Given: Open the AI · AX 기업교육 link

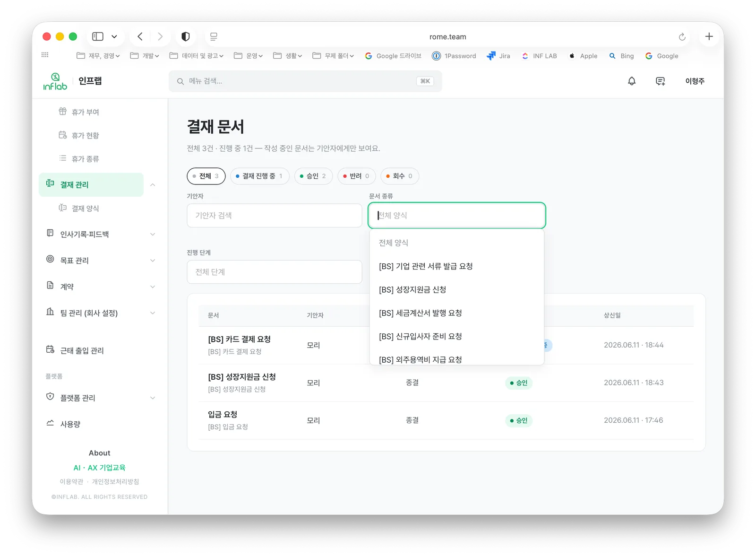Looking at the screenshot, I should (x=99, y=468).
